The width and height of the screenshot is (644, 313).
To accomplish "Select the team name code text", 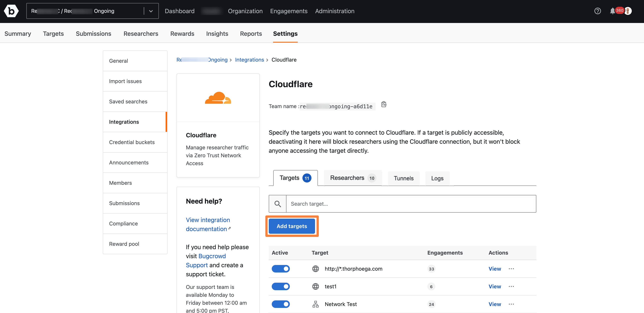I will click(337, 107).
